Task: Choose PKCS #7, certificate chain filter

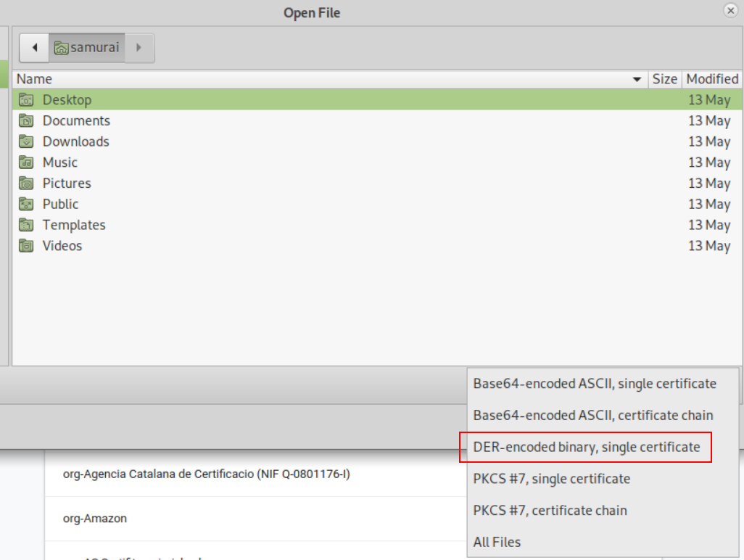Action: (549, 510)
